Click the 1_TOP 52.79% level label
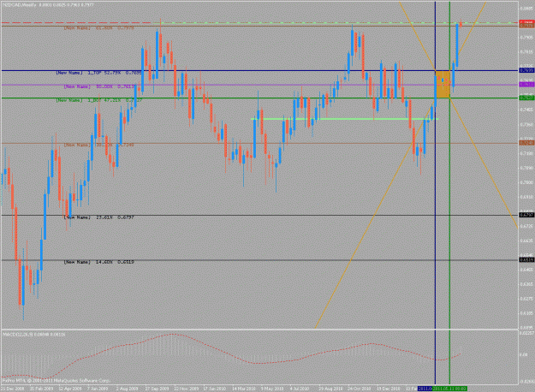This screenshot has height=392, width=535. [x=99, y=73]
